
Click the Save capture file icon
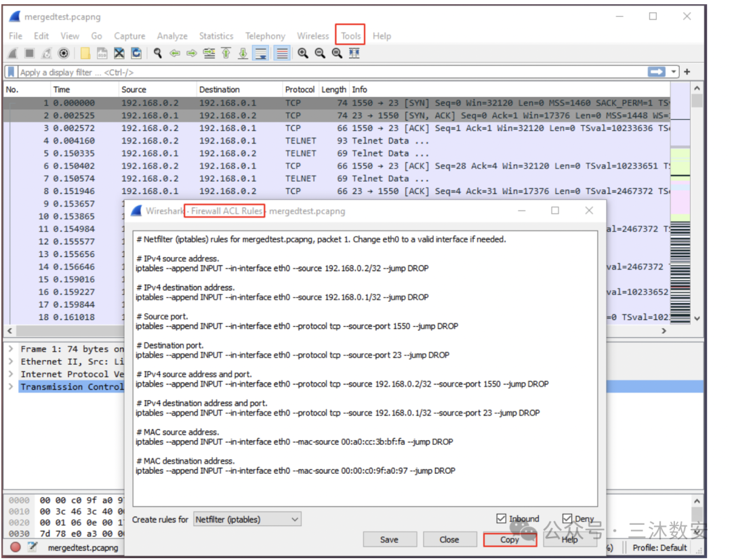pos(102,54)
